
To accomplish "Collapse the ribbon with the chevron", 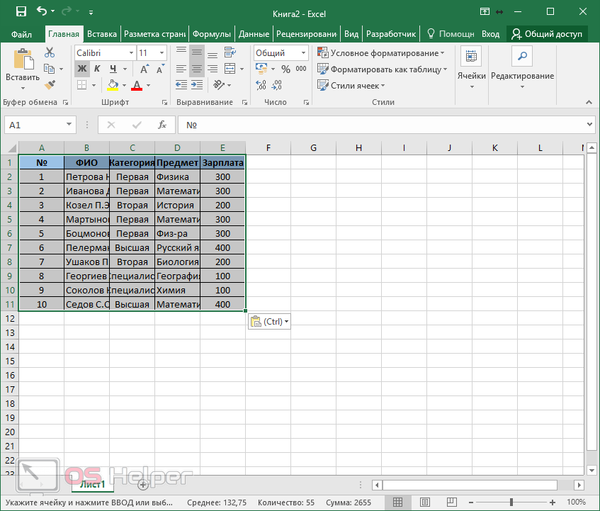I will tap(589, 102).
